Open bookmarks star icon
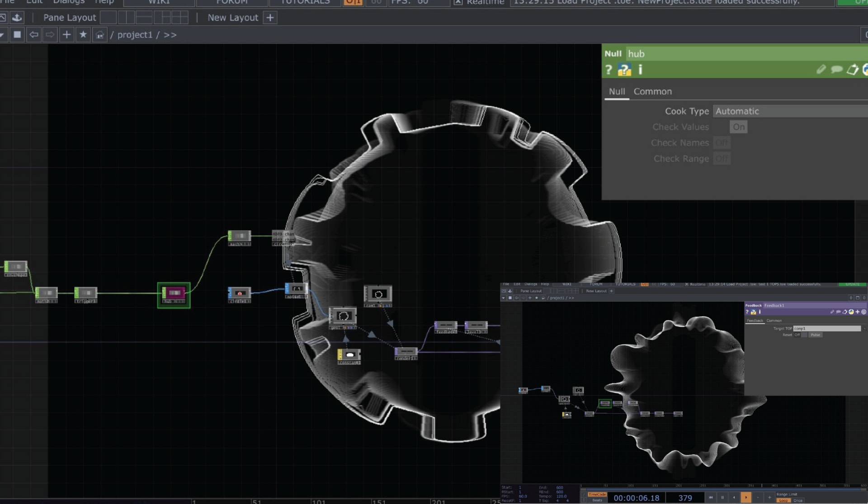Image resolution: width=868 pixels, height=504 pixels. [x=83, y=34]
